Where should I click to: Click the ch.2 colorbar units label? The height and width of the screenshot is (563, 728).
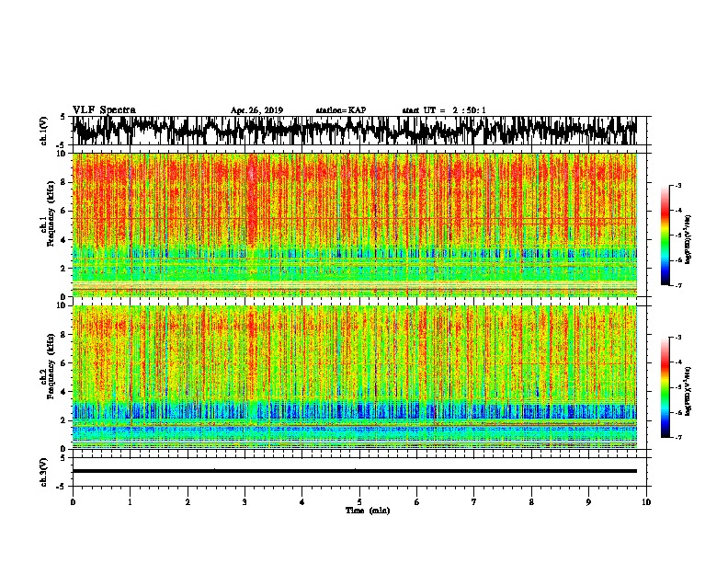pos(688,391)
